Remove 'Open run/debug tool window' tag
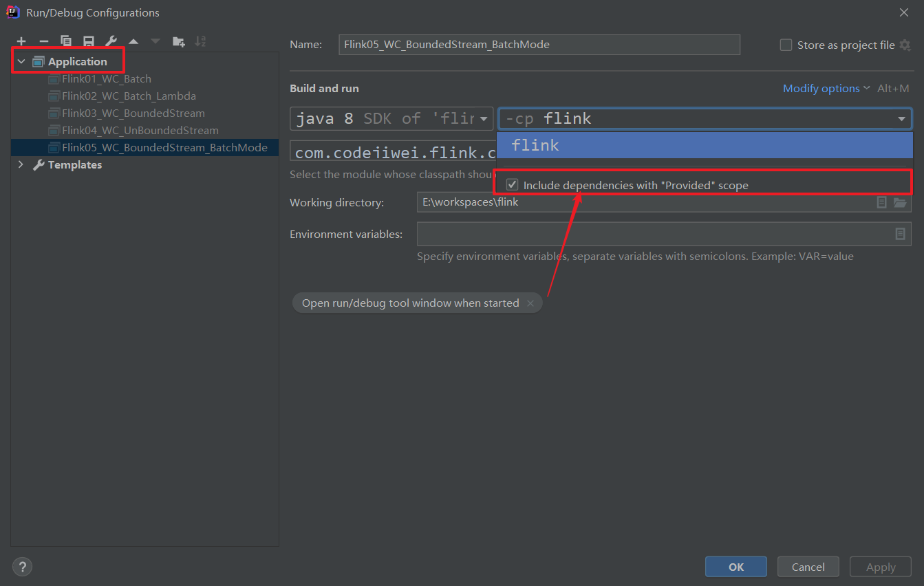The image size is (924, 586). pos(530,303)
